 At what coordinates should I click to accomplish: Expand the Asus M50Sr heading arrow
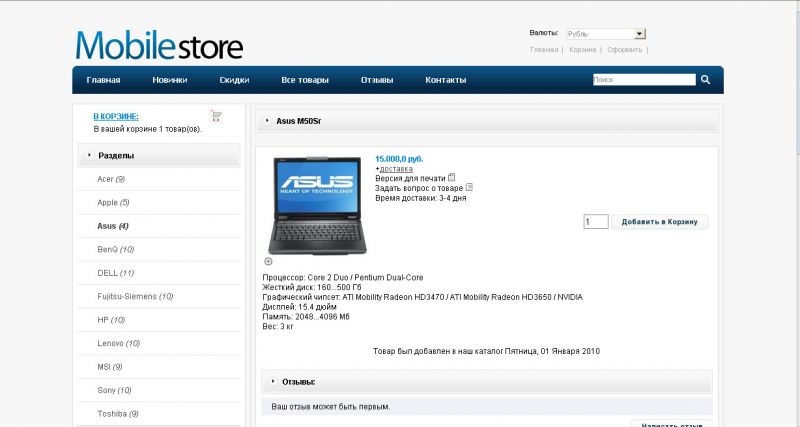[x=267, y=120]
